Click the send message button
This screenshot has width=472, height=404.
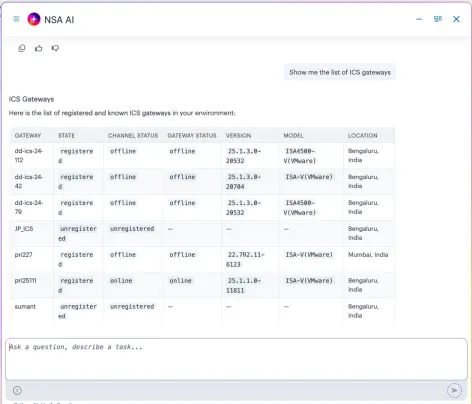454,390
